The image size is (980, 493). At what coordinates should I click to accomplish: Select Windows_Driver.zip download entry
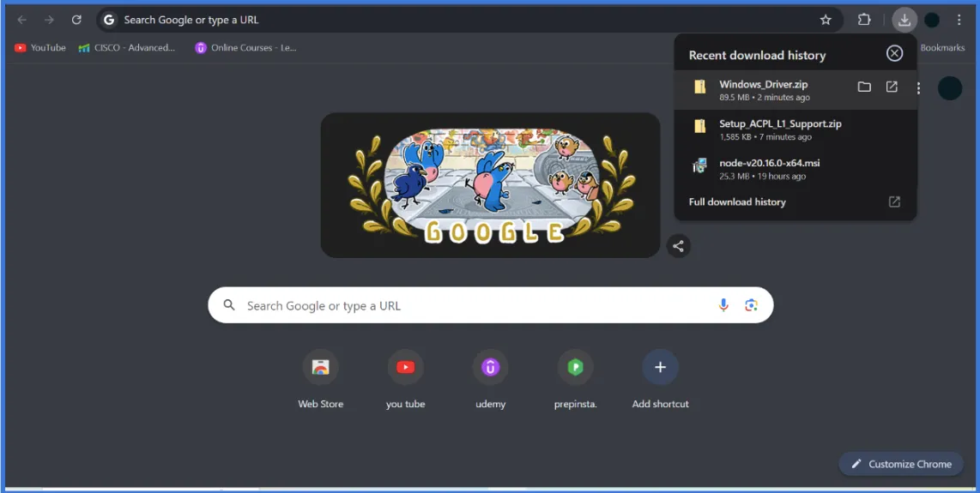coord(795,90)
